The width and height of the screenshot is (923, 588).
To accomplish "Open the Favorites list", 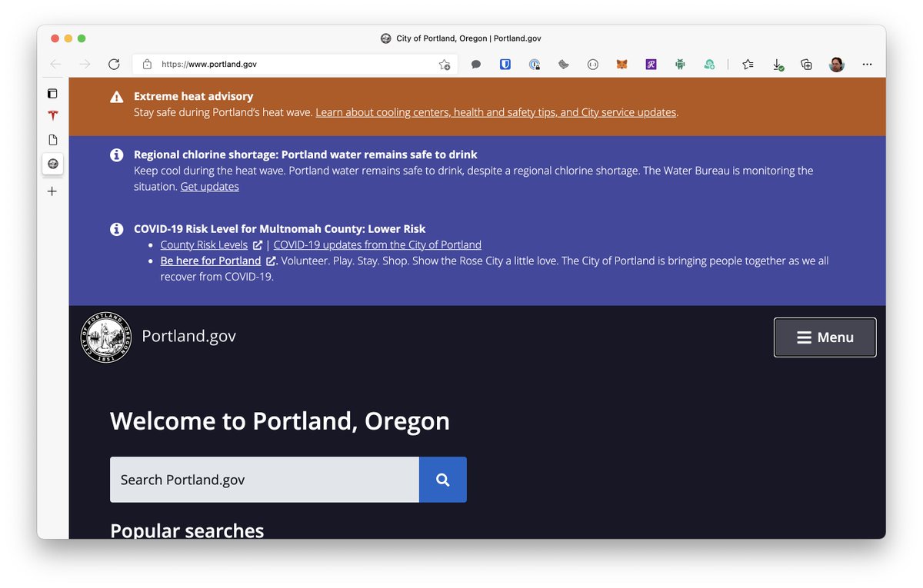I will tap(748, 65).
